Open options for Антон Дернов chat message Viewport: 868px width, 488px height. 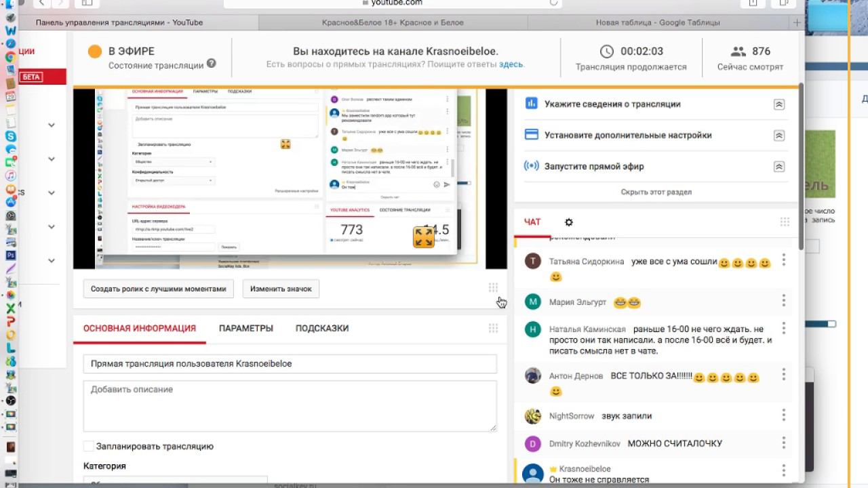click(x=783, y=374)
